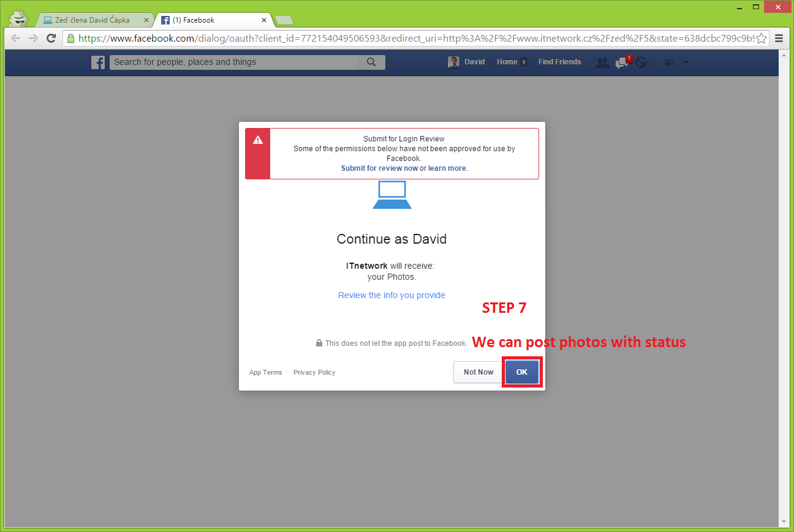
Task: Click "This does not let the app post" notice
Action: click(x=396, y=343)
